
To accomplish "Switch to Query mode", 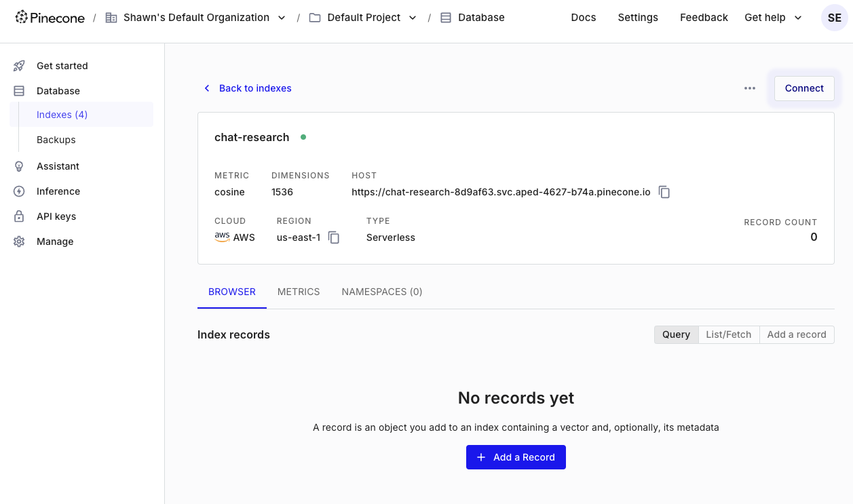I will (x=676, y=334).
